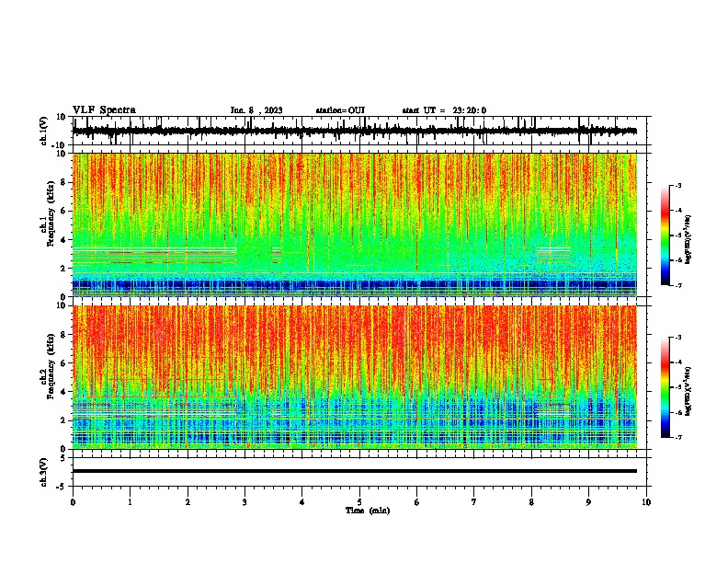The image size is (728, 563).
Task: Click the ch.2 spectrogram panel
Action: (x=355, y=377)
